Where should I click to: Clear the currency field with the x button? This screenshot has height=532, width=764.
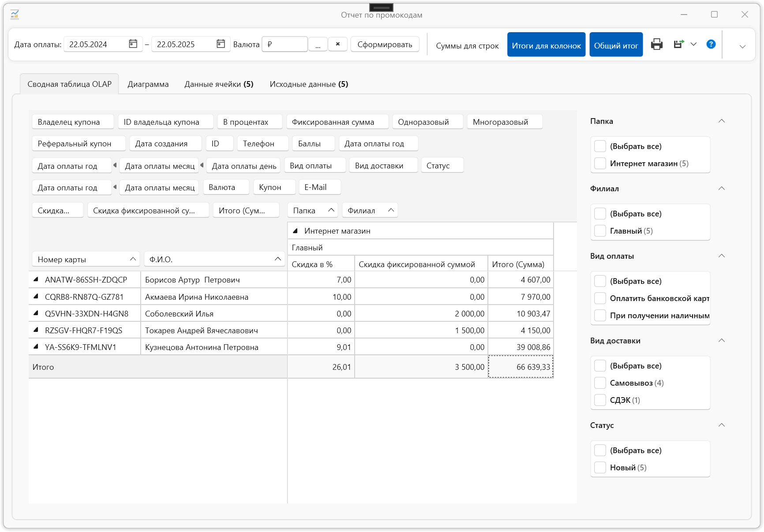click(338, 44)
